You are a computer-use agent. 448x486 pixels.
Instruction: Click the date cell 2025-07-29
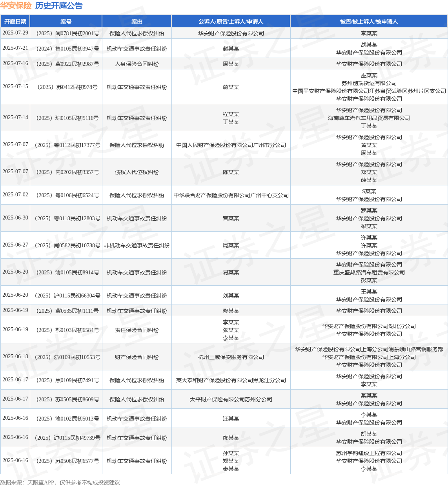pyautogui.click(x=15, y=33)
